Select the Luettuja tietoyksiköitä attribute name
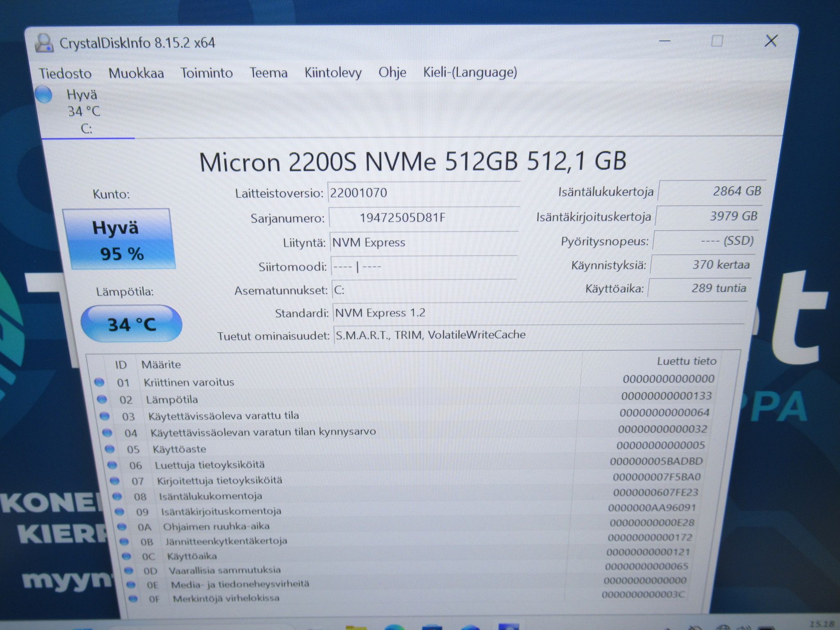The width and height of the screenshot is (840, 630). [x=210, y=465]
